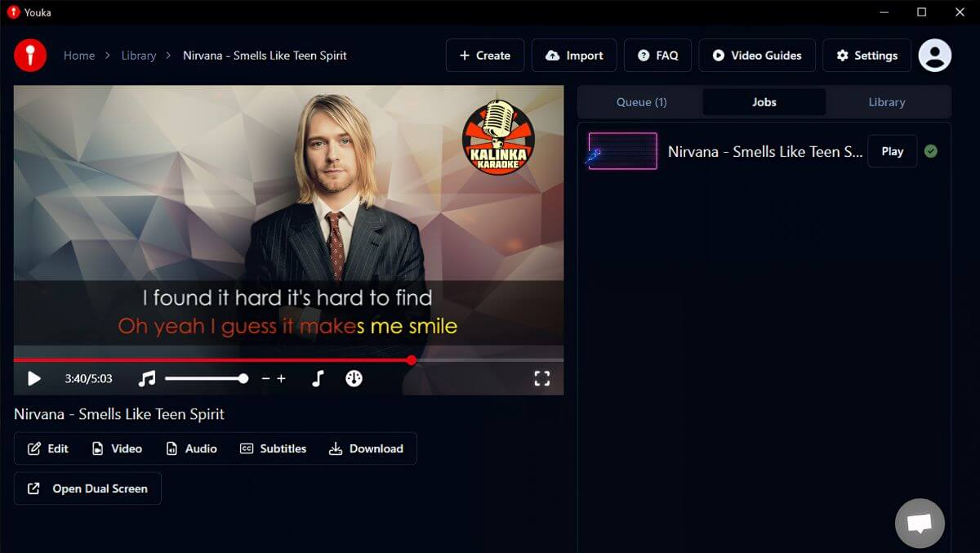
Task: Enter fullscreen mode with the expand icon
Action: pyautogui.click(x=541, y=378)
